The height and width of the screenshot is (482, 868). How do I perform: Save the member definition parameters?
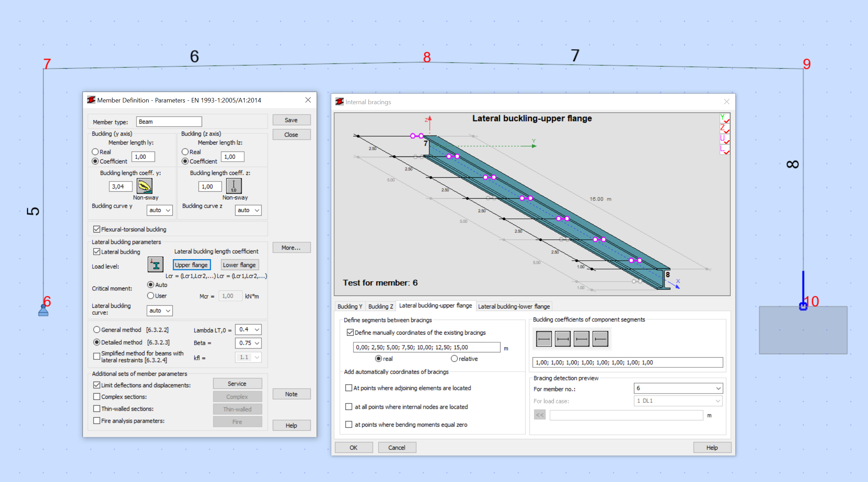point(291,120)
